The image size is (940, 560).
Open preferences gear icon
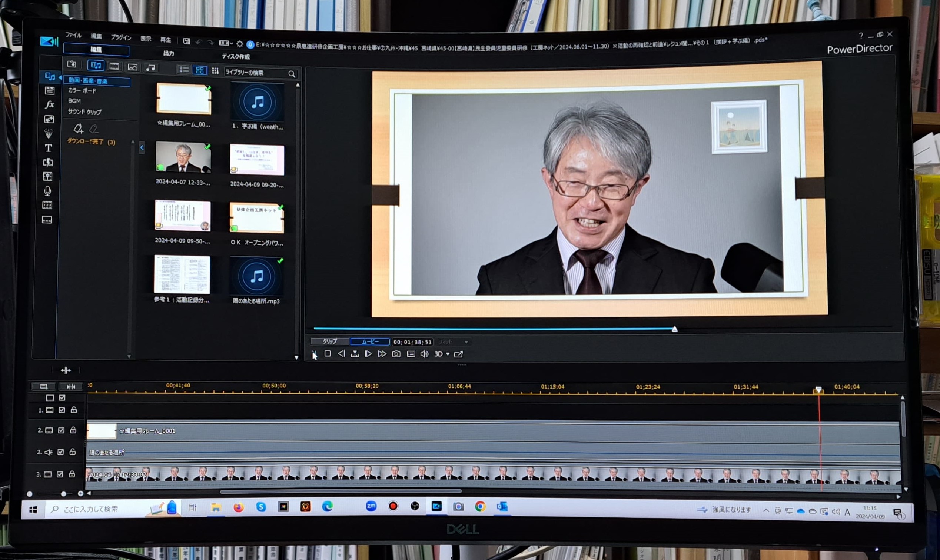[x=239, y=44]
